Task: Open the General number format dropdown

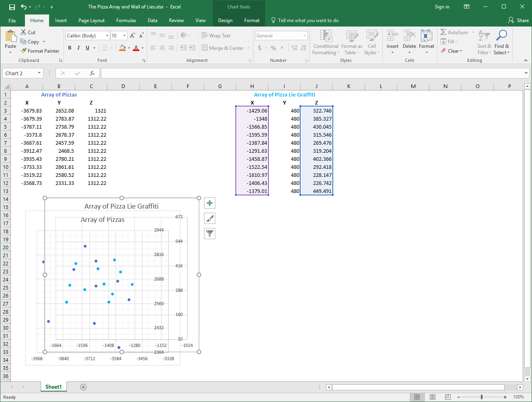Action: [305, 36]
